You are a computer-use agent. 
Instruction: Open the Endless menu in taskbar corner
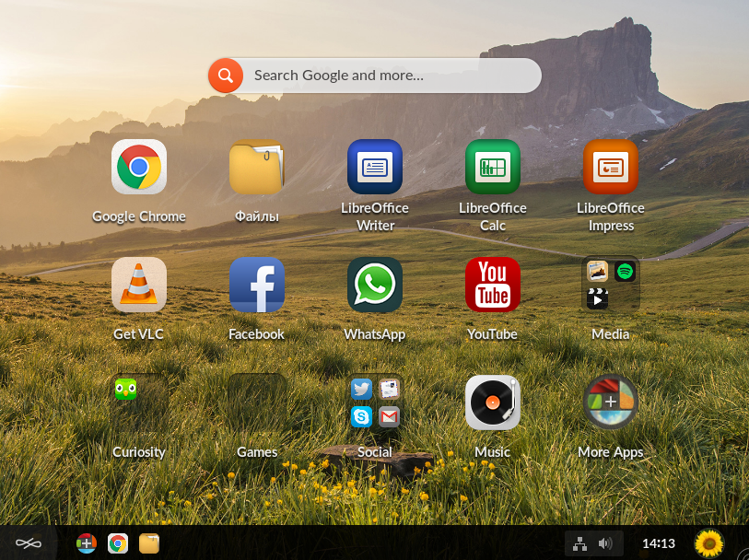29,543
